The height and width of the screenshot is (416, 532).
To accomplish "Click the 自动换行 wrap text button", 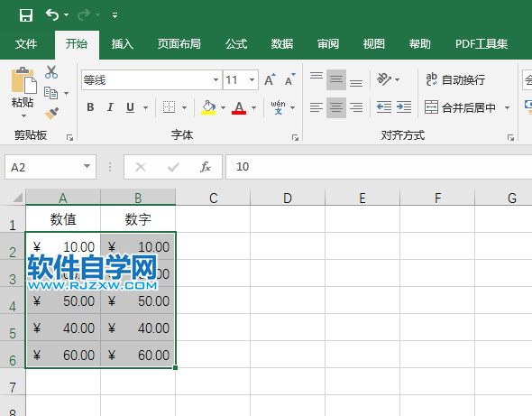I will click(x=455, y=79).
